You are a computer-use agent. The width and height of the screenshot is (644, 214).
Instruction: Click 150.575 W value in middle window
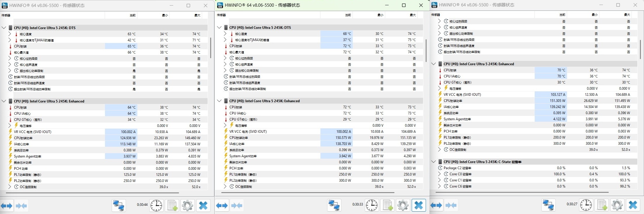343,137
